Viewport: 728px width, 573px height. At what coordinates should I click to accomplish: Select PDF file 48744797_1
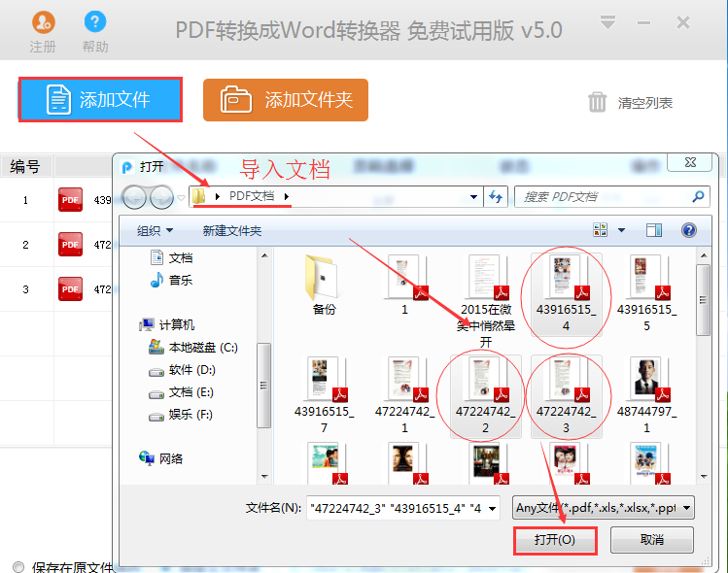[x=646, y=395]
